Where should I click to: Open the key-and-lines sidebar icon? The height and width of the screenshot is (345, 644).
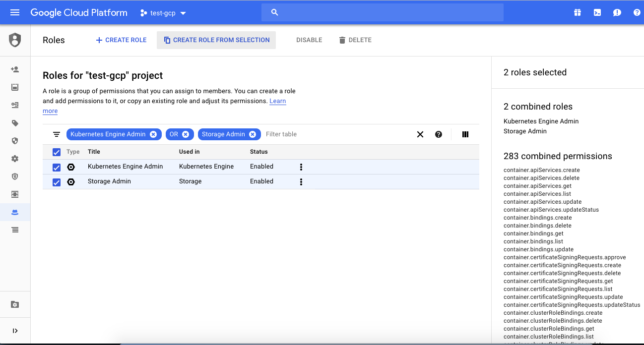15,105
